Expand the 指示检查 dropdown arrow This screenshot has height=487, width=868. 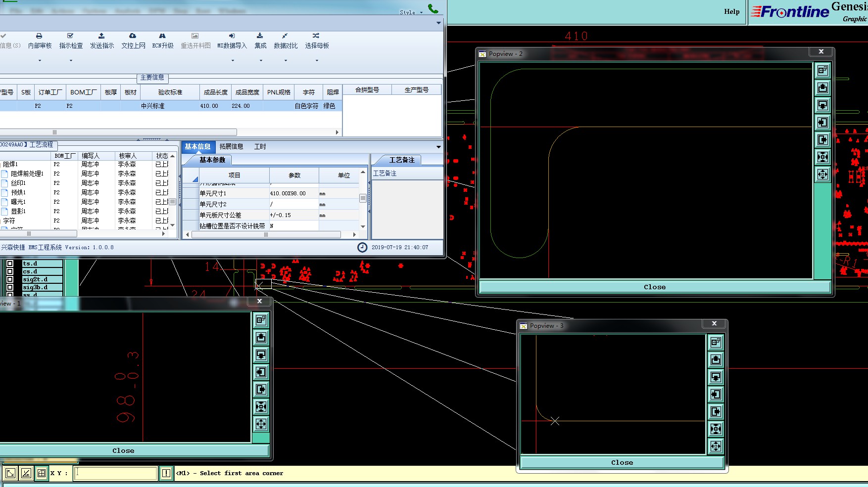(71, 61)
